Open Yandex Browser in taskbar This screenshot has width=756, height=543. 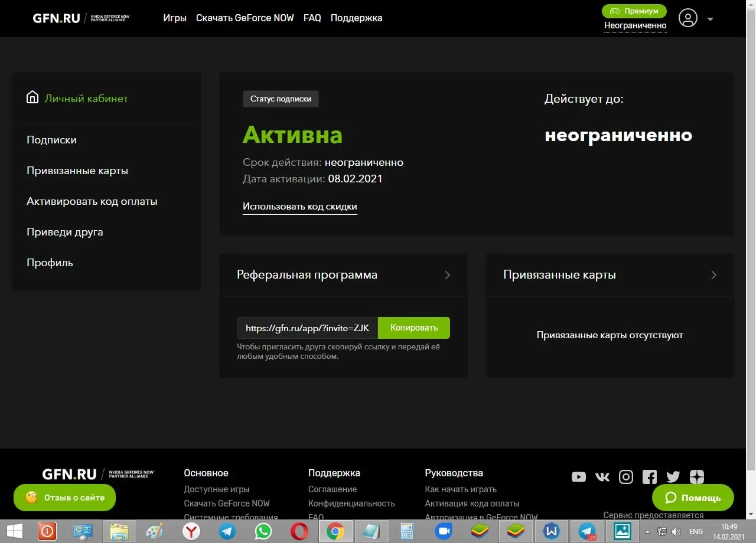[x=191, y=531]
